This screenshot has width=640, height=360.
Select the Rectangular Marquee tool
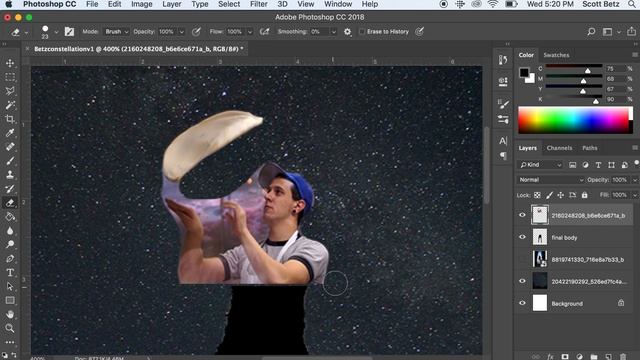pos(10,77)
